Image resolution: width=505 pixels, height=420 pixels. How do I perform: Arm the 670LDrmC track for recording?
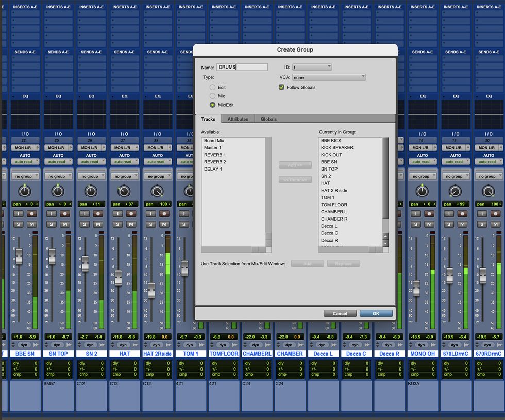(x=463, y=213)
